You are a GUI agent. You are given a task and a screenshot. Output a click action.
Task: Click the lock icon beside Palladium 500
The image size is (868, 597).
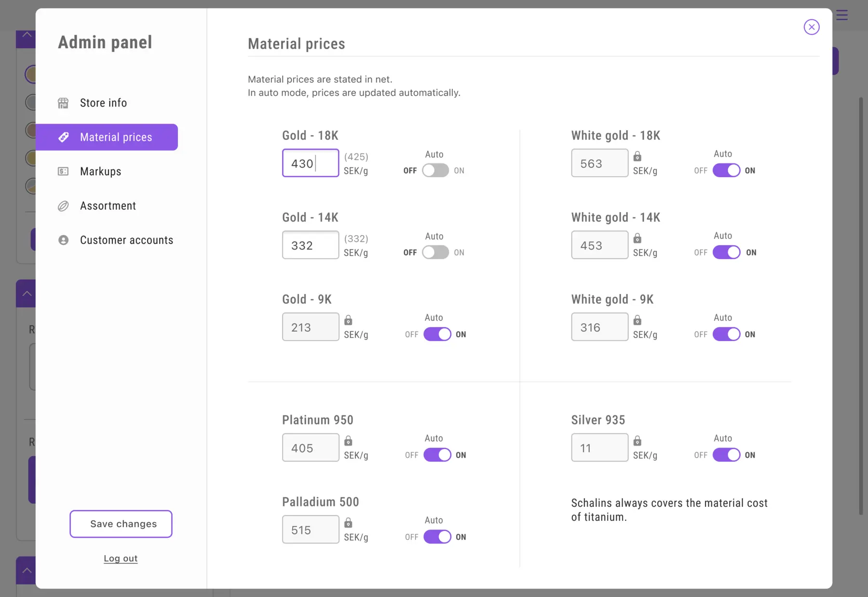tap(348, 523)
